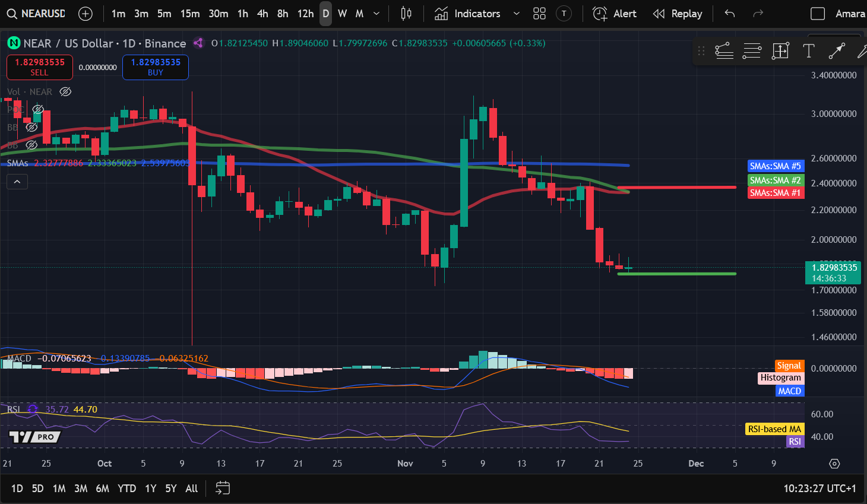Open the symbol search magnifier
867x504 pixels.
tap(12, 13)
